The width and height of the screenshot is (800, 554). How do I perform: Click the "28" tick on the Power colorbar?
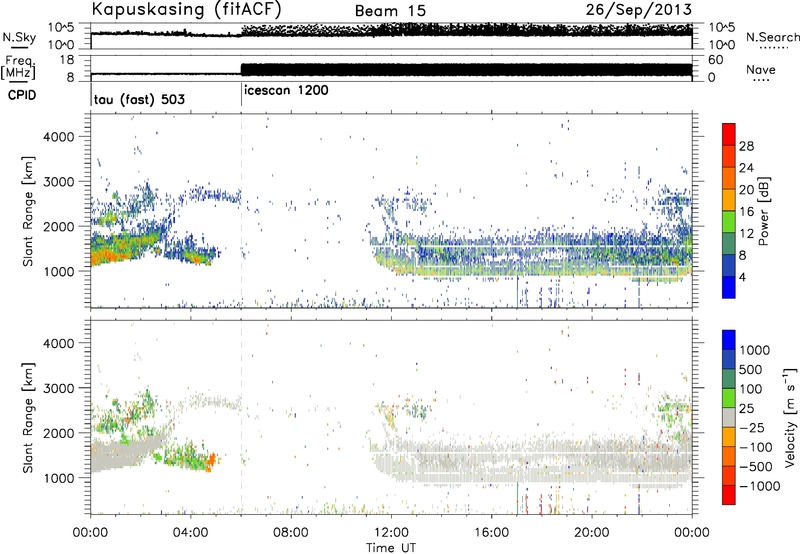tap(746, 146)
